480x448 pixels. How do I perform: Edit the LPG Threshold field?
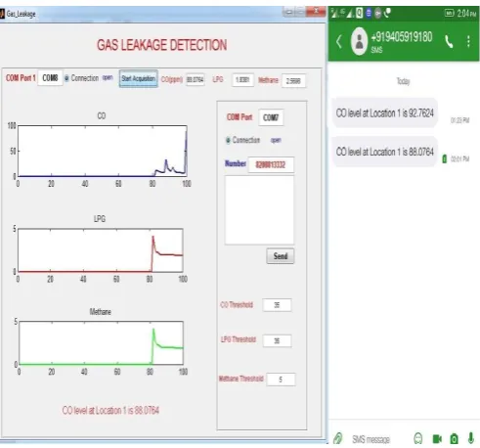coord(277,341)
